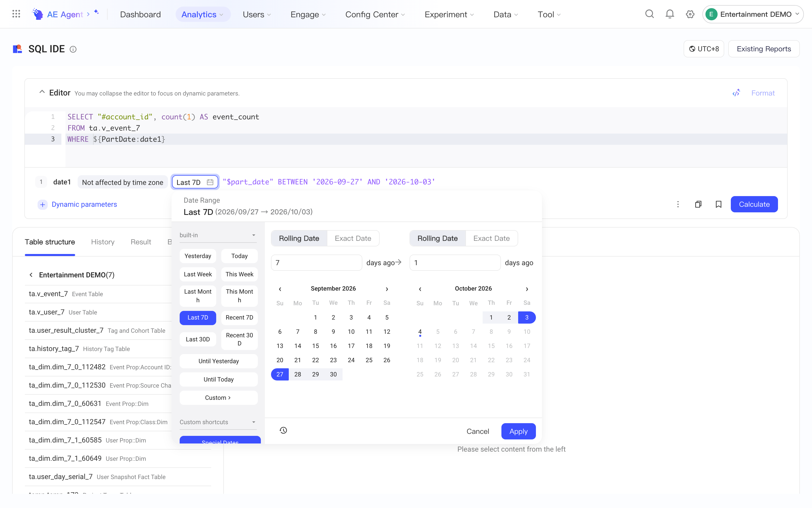Go to next month on October calendar
Screen dimensions: 812x508
click(527, 289)
